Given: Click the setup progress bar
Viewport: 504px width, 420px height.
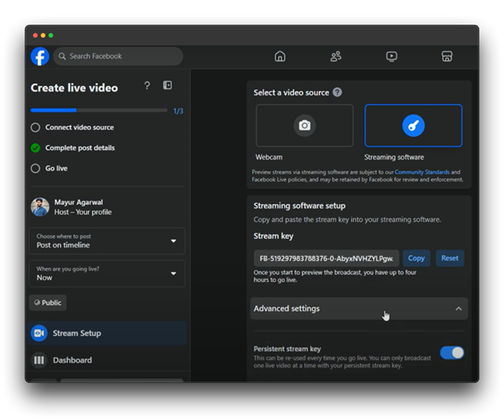Looking at the screenshot, I should click(x=99, y=110).
